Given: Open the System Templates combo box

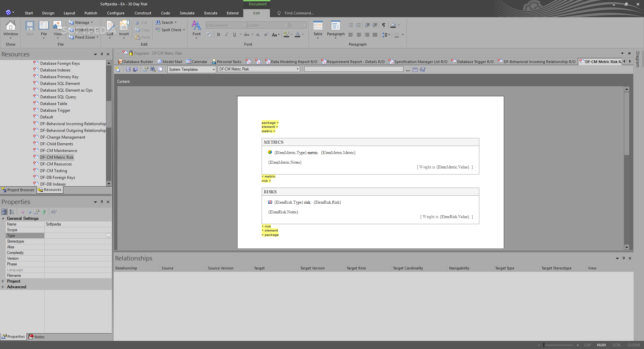Looking at the screenshot, I should click(x=192, y=69).
